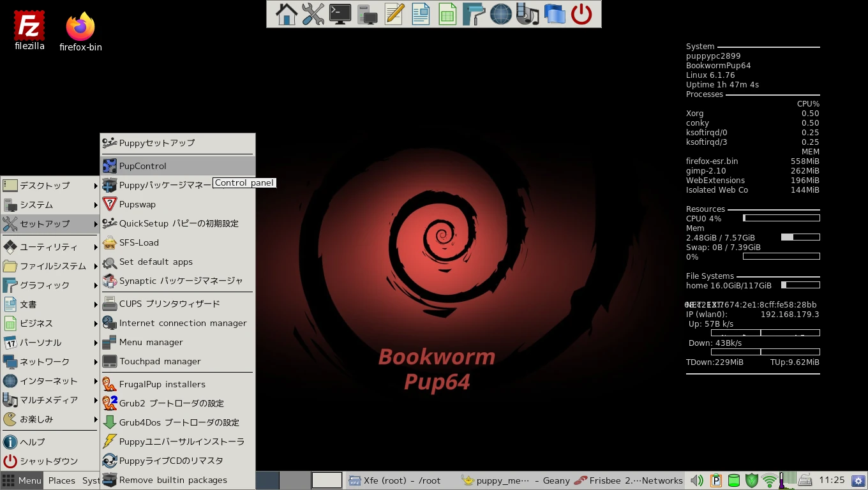Open the multimedia film and music icon
Screen dimensions: 868x490
point(528,14)
